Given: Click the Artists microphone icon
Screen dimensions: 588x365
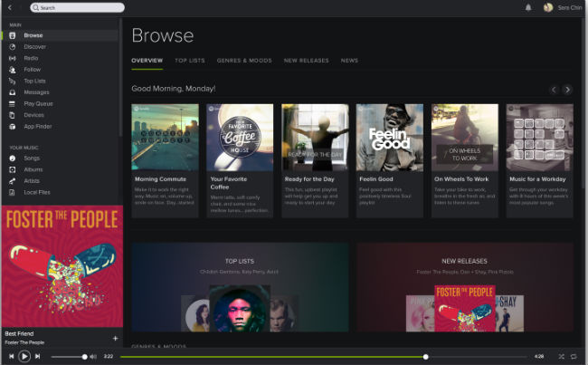Looking at the screenshot, I should pyautogui.click(x=13, y=181).
